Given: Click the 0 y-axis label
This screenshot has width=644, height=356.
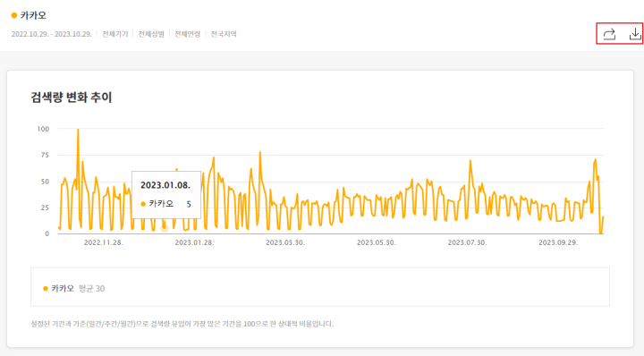Looking at the screenshot, I should click(x=47, y=233).
